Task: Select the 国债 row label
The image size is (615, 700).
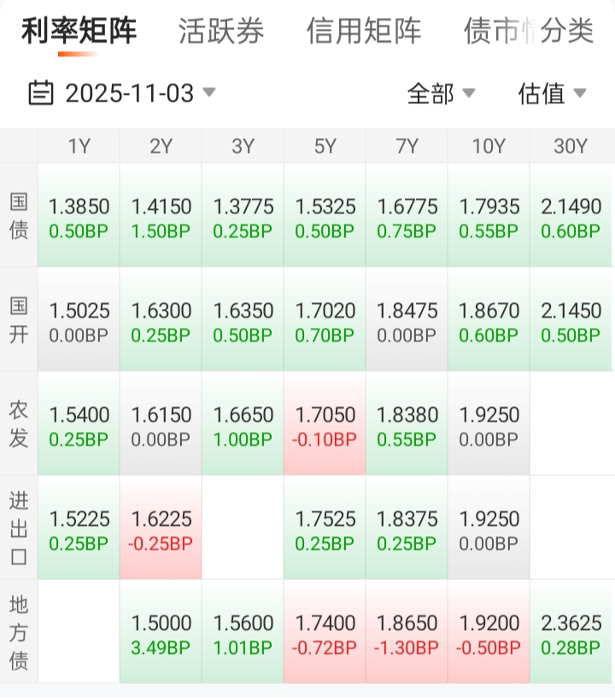Action: [19, 215]
